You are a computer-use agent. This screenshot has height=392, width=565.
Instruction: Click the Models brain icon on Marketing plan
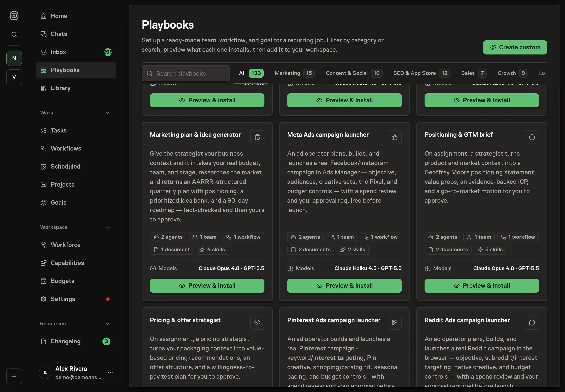(153, 269)
